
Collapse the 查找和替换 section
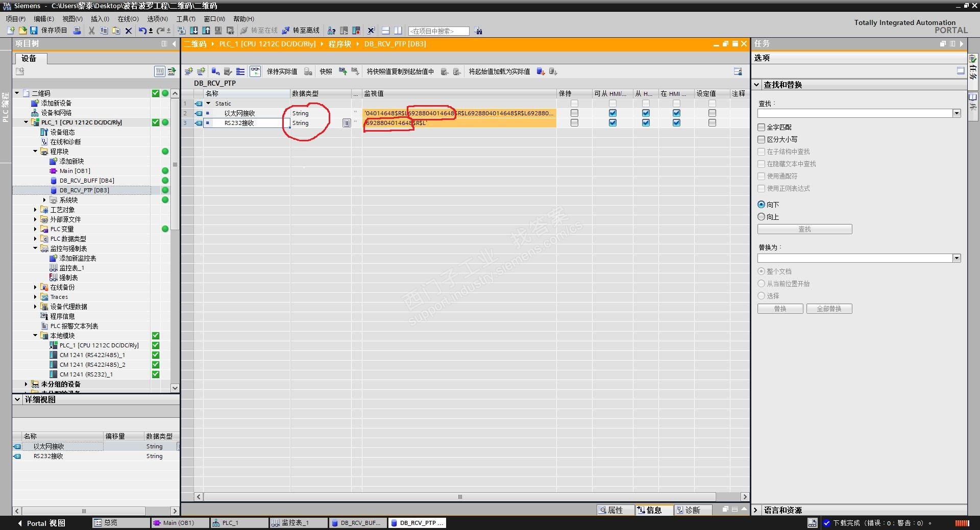[x=756, y=85]
